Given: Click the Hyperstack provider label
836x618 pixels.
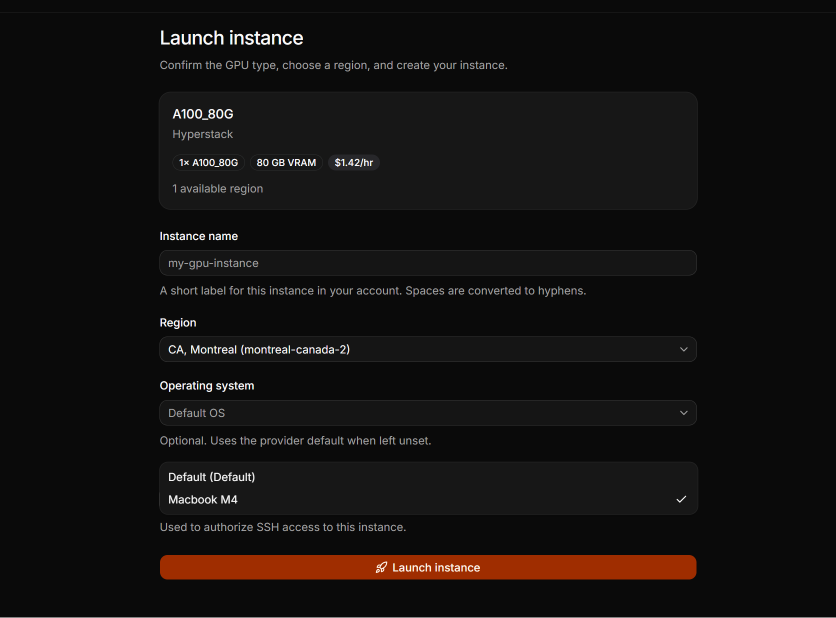Looking at the screenshot, I should [203, 134].
